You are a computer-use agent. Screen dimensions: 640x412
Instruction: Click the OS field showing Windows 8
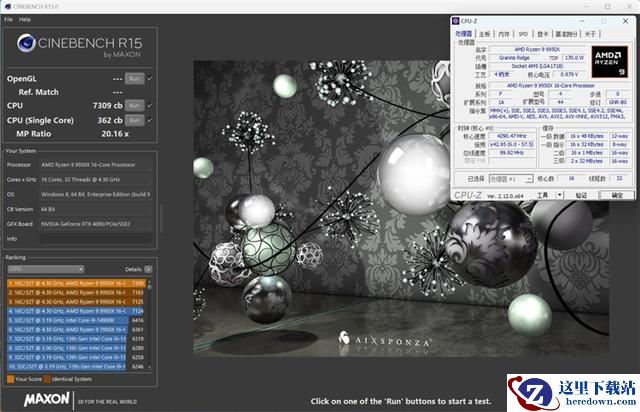click(x=96, y=194)
